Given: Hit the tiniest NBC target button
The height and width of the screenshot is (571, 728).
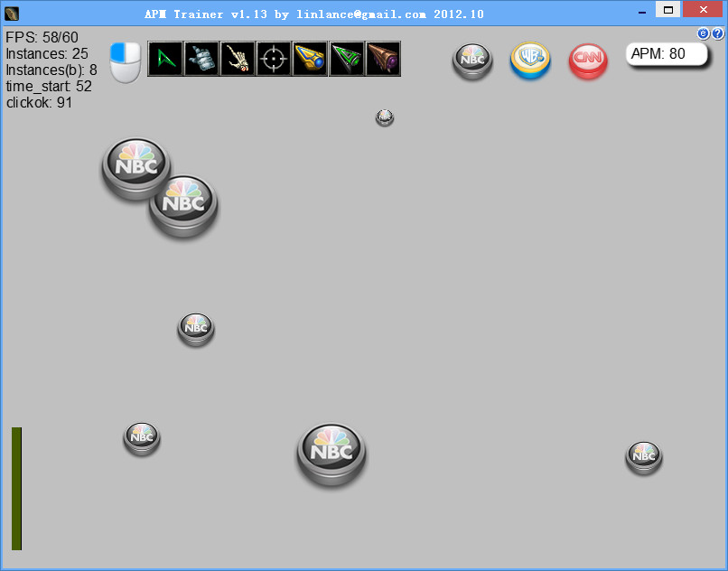Looking at the screenshot, I should [x=385, y=117].
